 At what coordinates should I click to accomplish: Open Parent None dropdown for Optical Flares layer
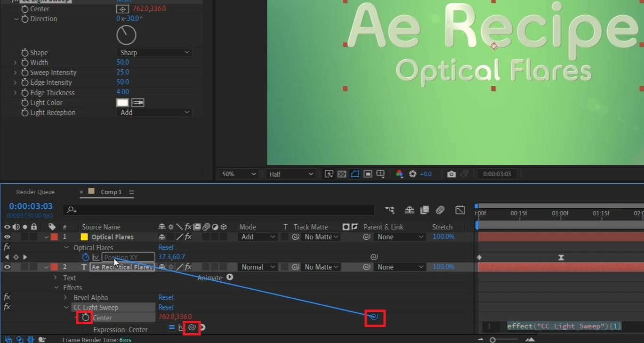pos(400,237)
